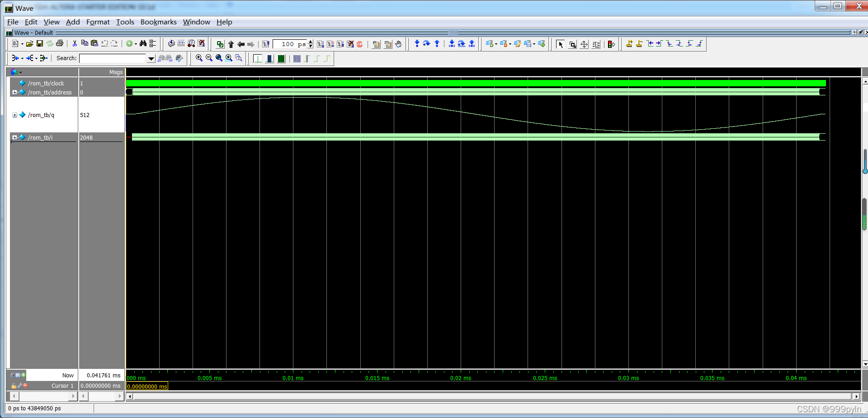Image resolution: width=868 pixels, height=418 pixels.
Task: Open the View menu
Action: click(52, 22)
